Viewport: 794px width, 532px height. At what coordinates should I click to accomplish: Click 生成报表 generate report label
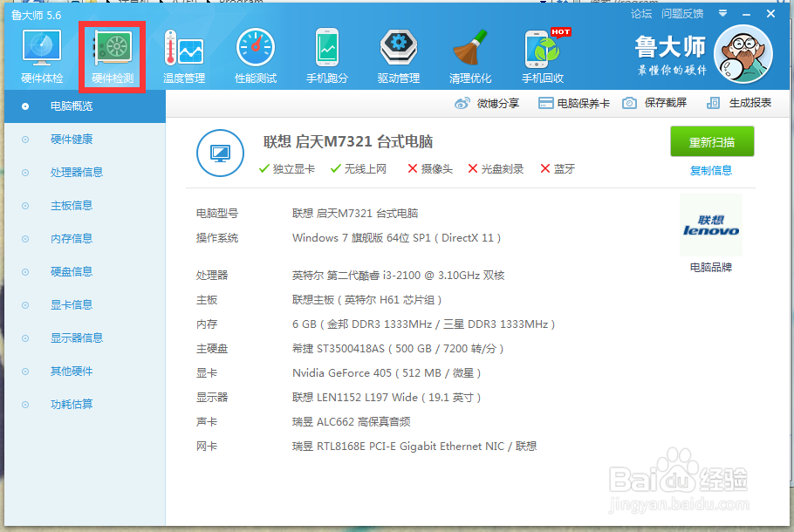pyautogui.click(x=750, y=103)
